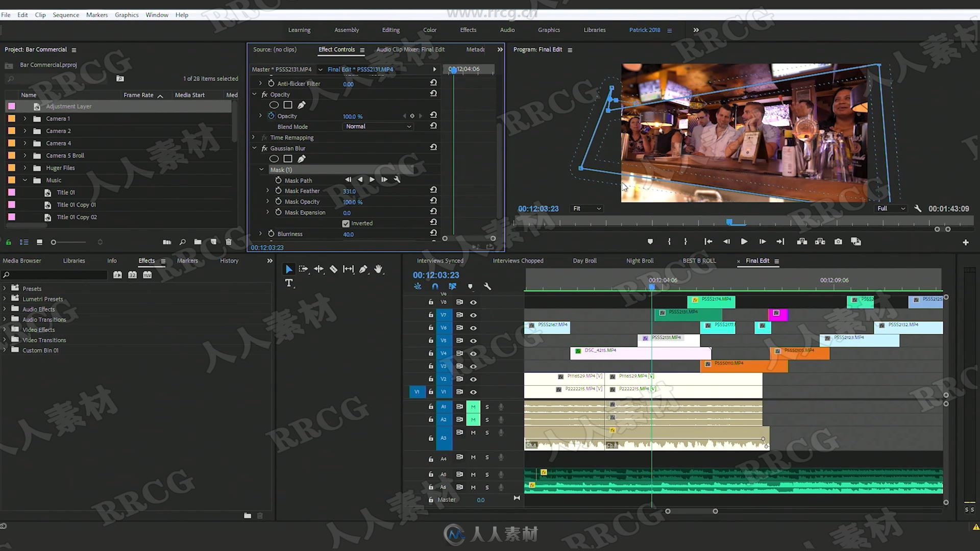Show overflow workspaces chevron
This screenshot has width=980, height=551.
696,30
